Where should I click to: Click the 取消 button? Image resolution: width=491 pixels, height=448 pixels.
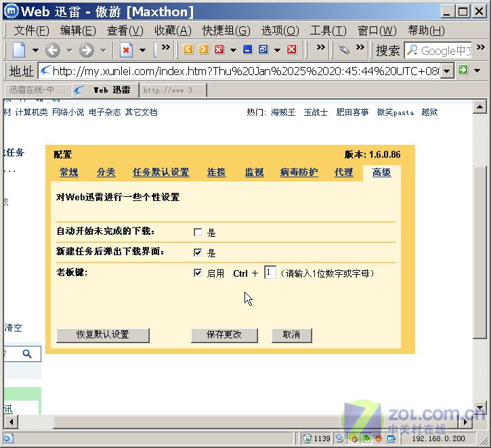291,335
